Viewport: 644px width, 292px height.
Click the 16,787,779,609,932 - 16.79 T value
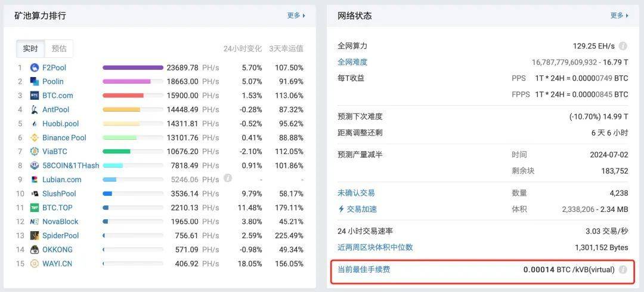[580, 62]
